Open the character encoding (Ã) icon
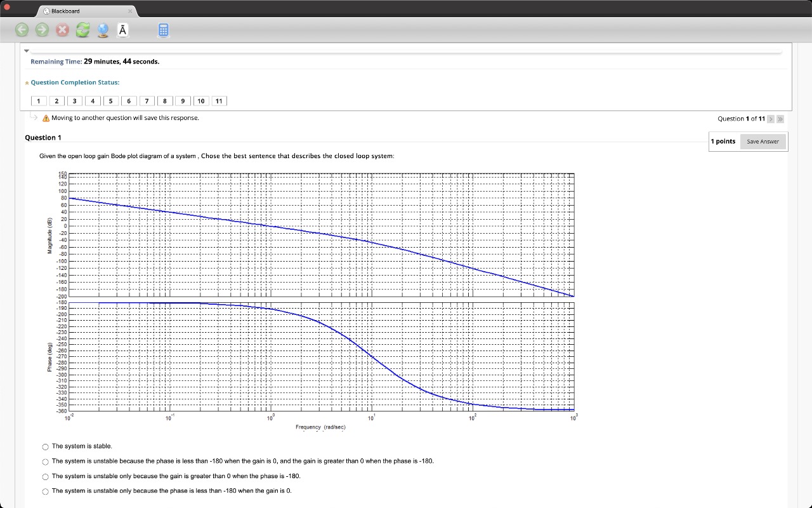Image resolution: width=812 pixels, height=508 pixels. pyautogui.click(x=122, y=29)
